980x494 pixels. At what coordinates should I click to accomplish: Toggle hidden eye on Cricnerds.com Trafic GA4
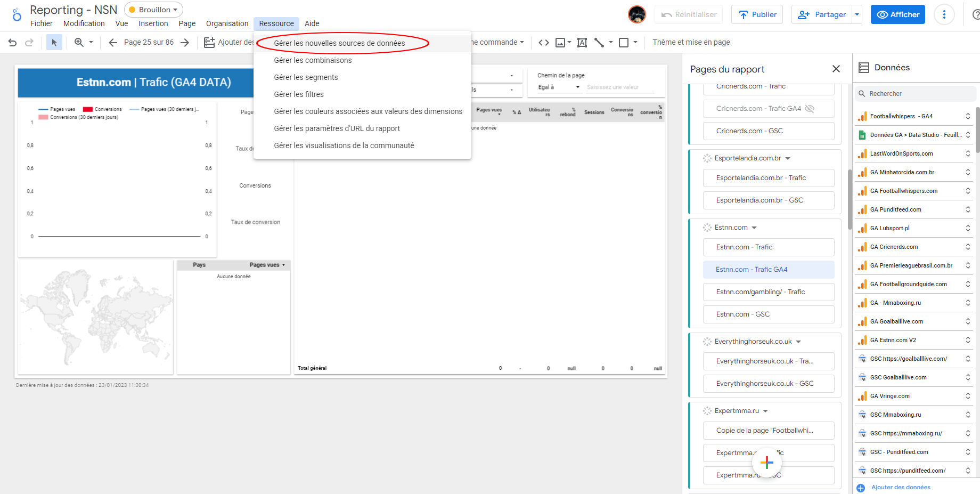pos(810,109)
